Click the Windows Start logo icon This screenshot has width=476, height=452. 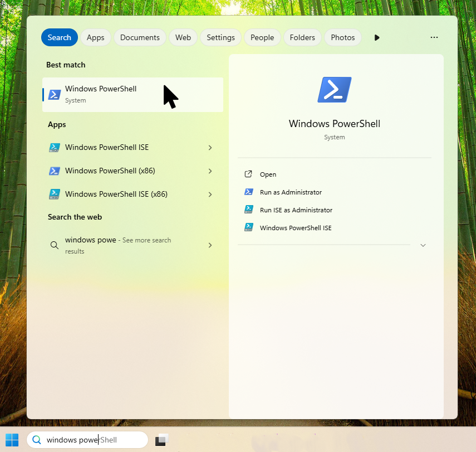click(x=12, y=440)
